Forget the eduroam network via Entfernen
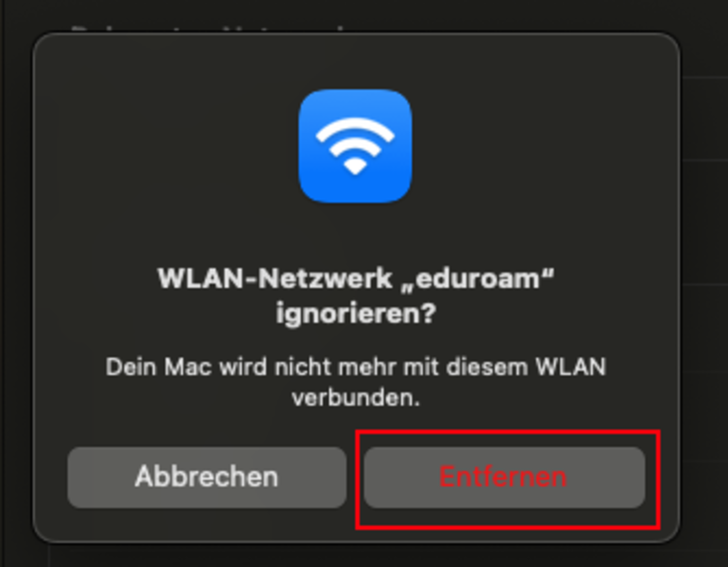Viewport: 728px width, 567px height. coord(504,477)
